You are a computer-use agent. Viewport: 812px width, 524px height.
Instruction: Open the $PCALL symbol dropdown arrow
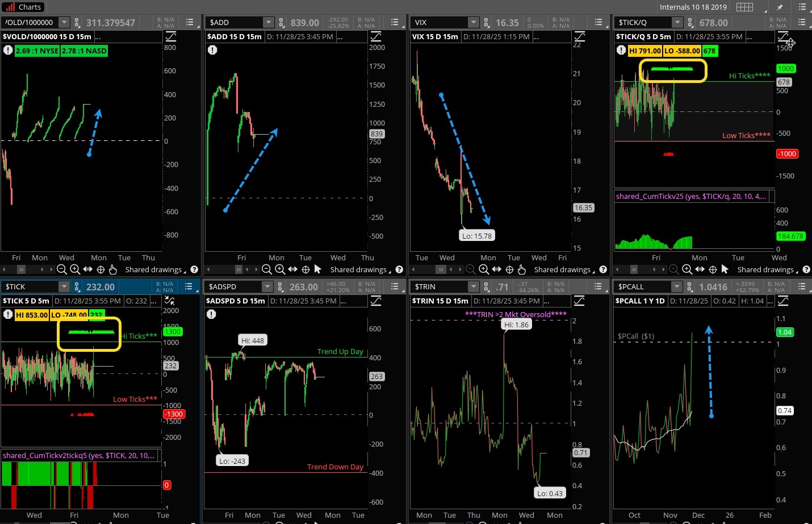point(676,287)
